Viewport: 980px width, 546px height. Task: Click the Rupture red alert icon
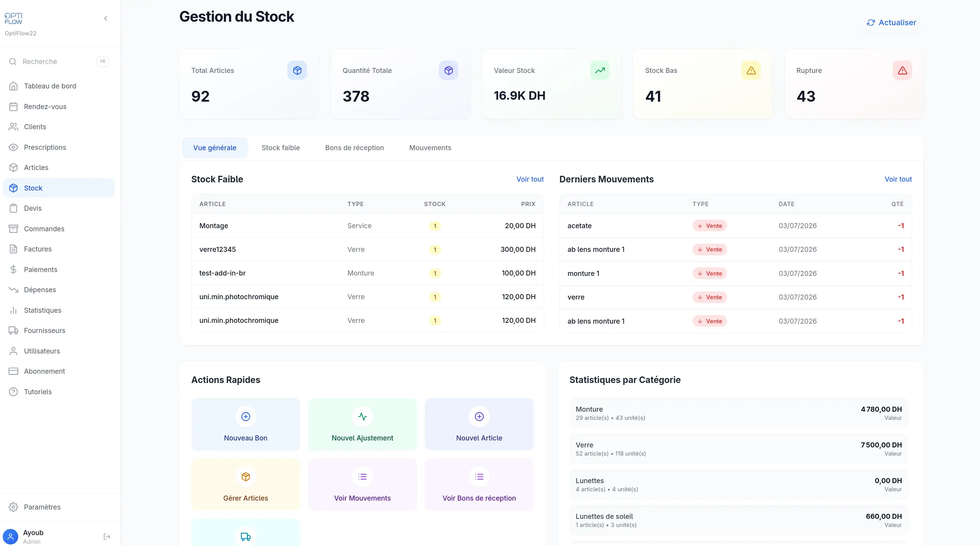point(902,70)
